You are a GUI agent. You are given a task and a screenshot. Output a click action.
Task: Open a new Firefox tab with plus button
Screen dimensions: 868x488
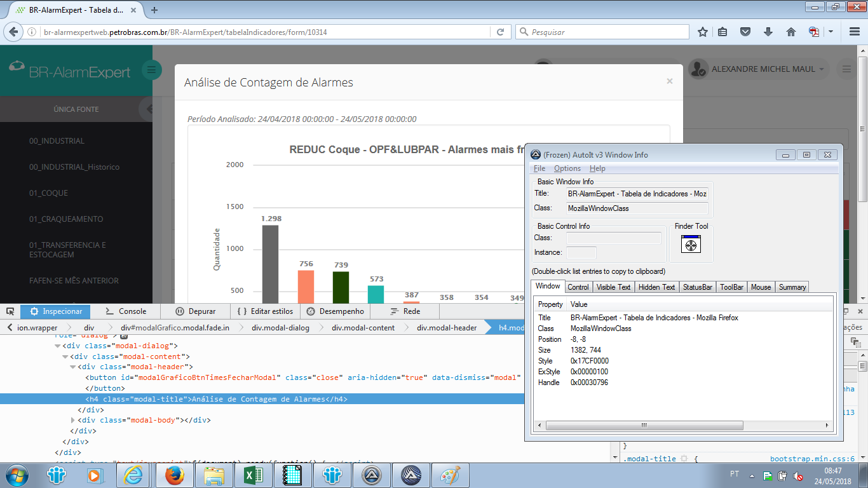click(x=154, y=10)
